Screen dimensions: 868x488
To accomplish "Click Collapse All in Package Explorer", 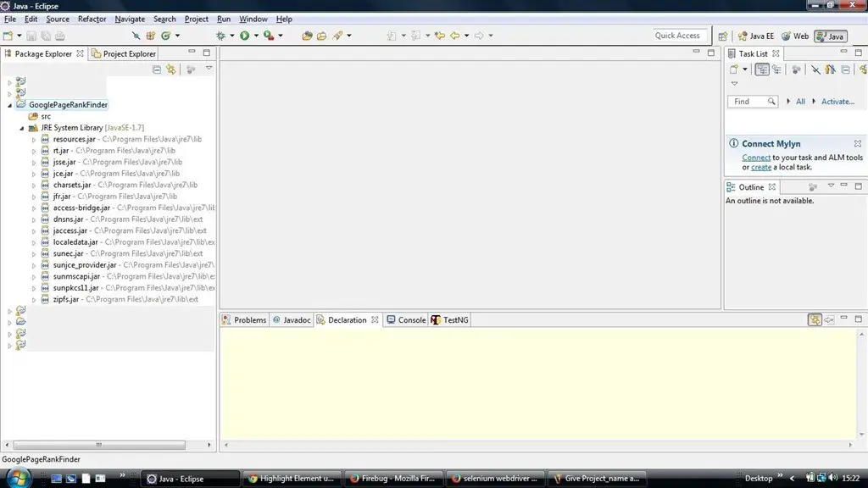I will (157, 69).
